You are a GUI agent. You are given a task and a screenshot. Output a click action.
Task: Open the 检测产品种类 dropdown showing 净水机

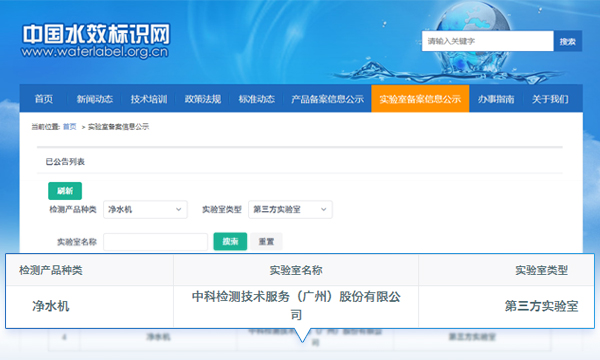point(145,209)
